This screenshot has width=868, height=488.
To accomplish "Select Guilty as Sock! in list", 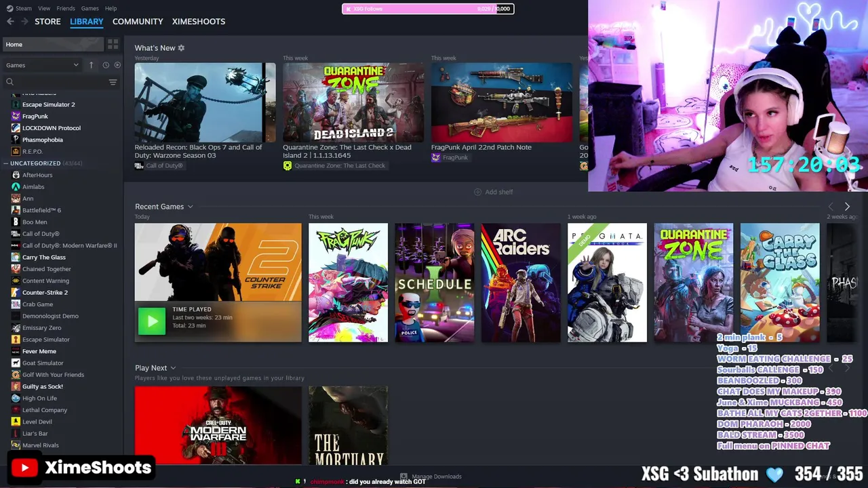I will click(43, 386).
